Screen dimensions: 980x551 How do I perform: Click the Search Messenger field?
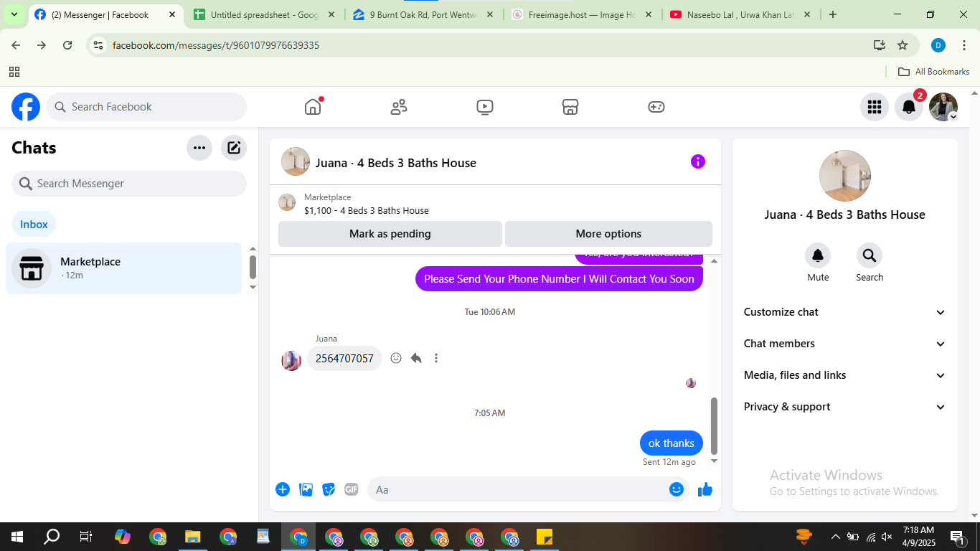pos(129,184)
